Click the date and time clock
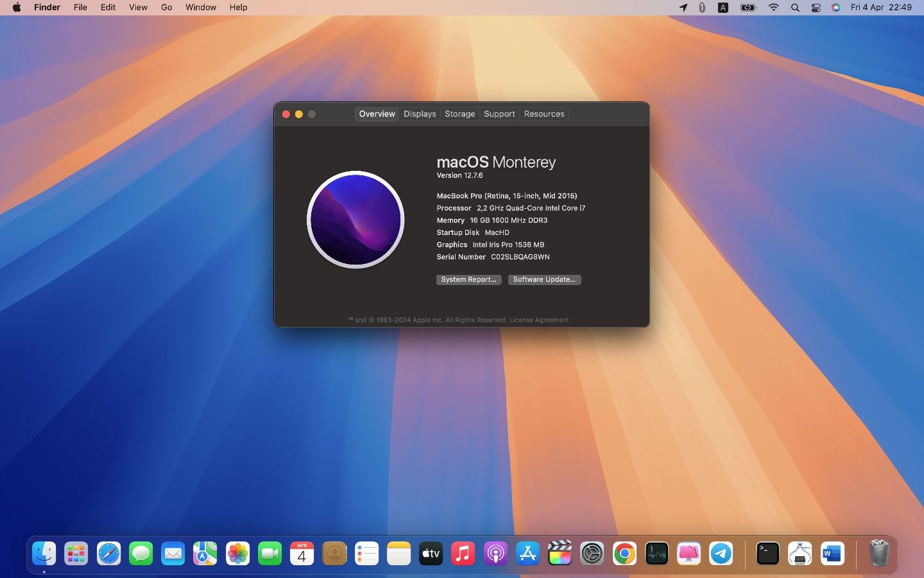 point(881,7)
